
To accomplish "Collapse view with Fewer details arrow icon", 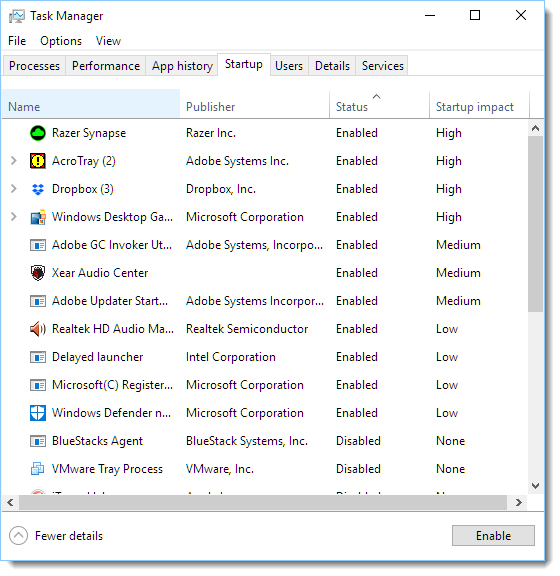I will click(18, 536).
